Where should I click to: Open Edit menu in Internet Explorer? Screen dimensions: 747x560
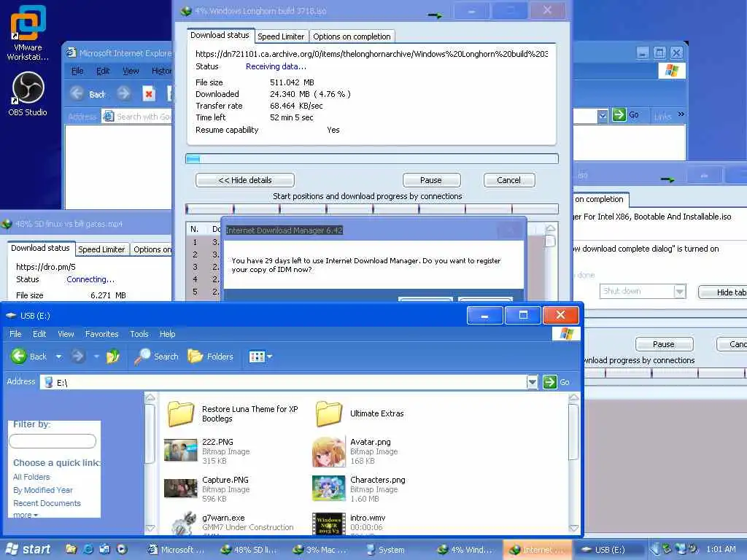point(103,71)
